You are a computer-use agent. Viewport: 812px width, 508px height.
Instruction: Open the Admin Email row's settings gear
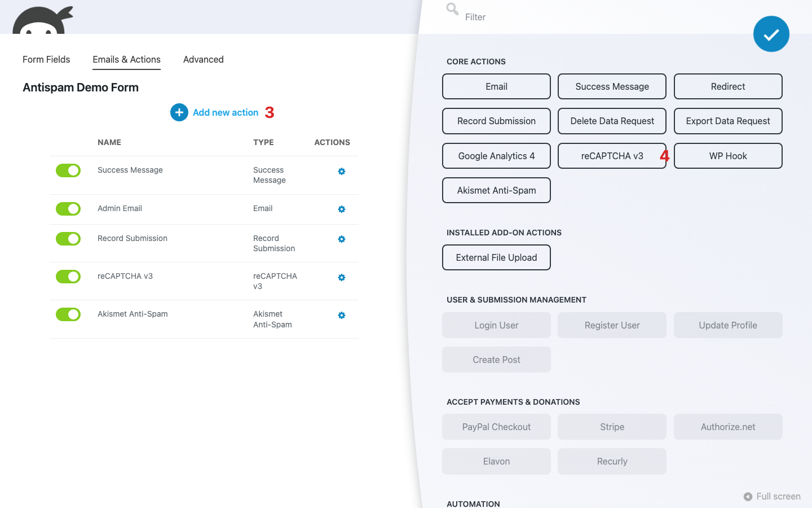pyautogui.click(x=342, y=209)
